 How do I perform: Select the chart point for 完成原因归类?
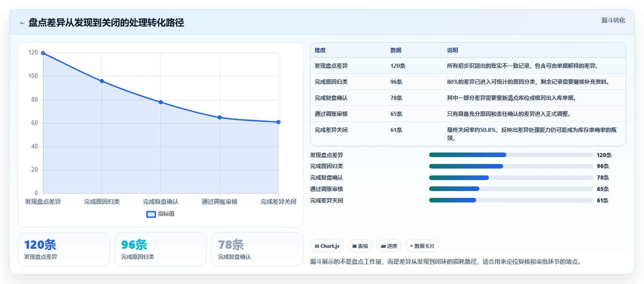pyautogui.click(x=102, y=81)
